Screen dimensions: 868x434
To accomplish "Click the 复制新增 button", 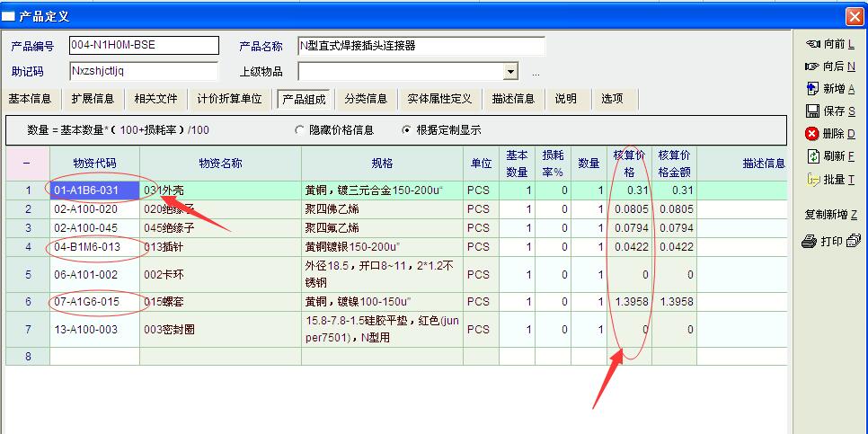I will pos(830,214).
